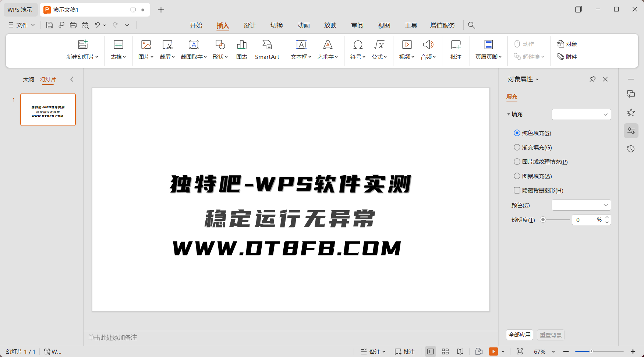644x357 pixels.
Task: Click the history clock icon in right sidebar
Action: pyautogui.click(x=631, y=149)
